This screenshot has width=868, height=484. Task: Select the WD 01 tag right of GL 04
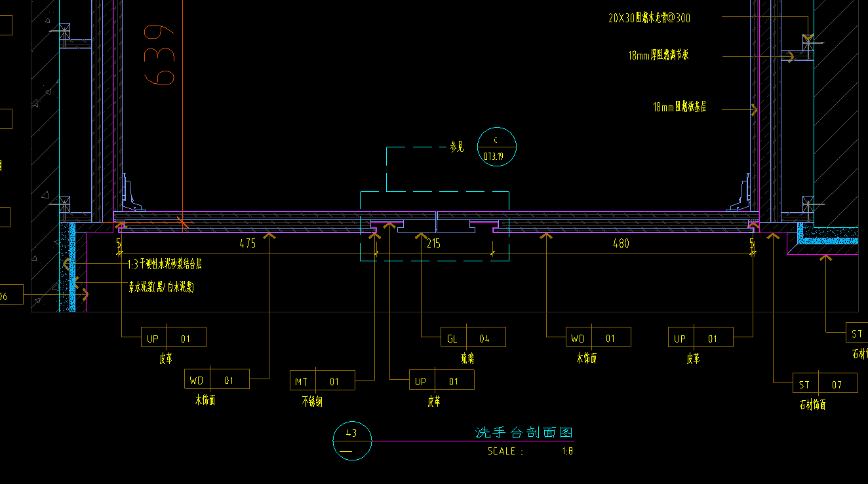click(x=598, y=337)
